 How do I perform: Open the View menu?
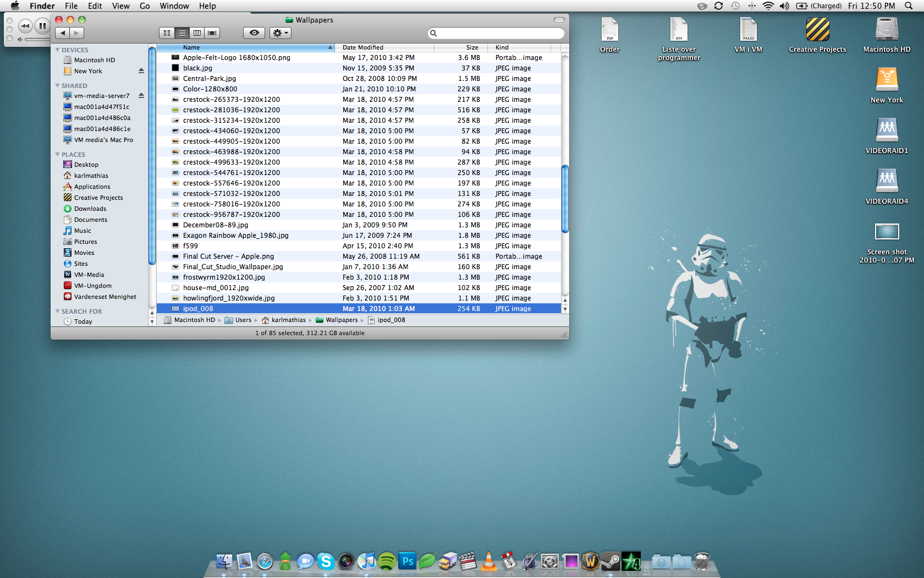pyautogui.click(x=121, y=6)
